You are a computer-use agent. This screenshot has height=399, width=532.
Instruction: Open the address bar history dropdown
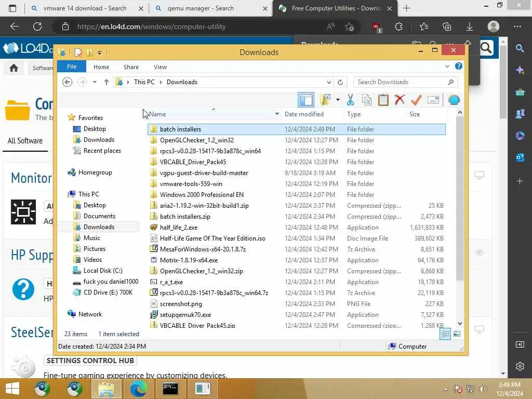(x=329, y=82)
